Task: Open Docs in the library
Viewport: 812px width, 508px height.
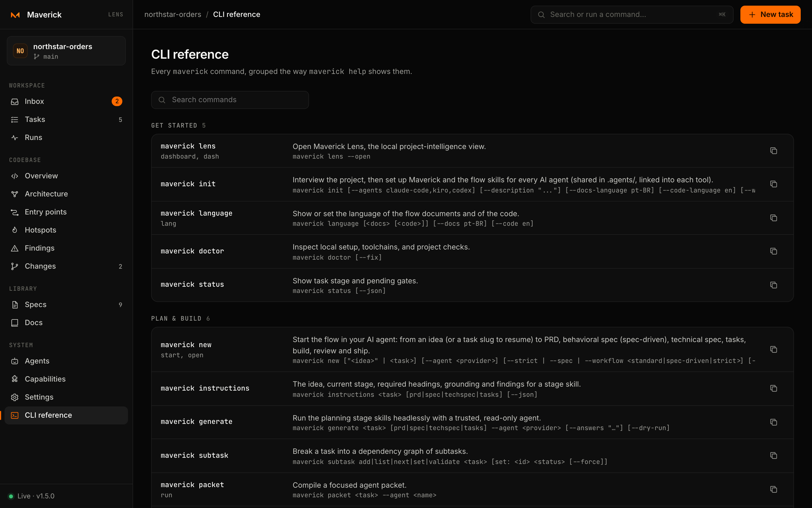Action: (66, 323)
